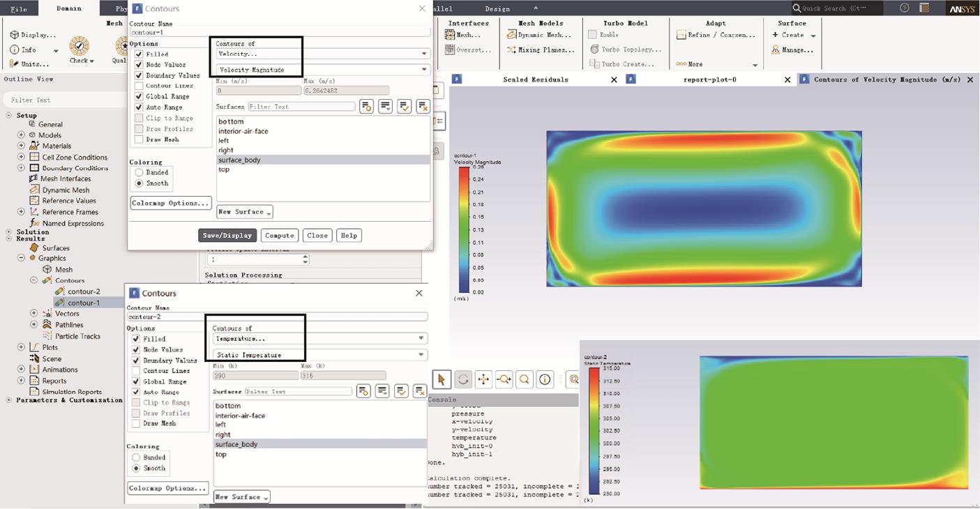Click deselect-all surfaces icon in contour-2 dialog
Viewport: 980px width, 509px height.
point(419,391)
